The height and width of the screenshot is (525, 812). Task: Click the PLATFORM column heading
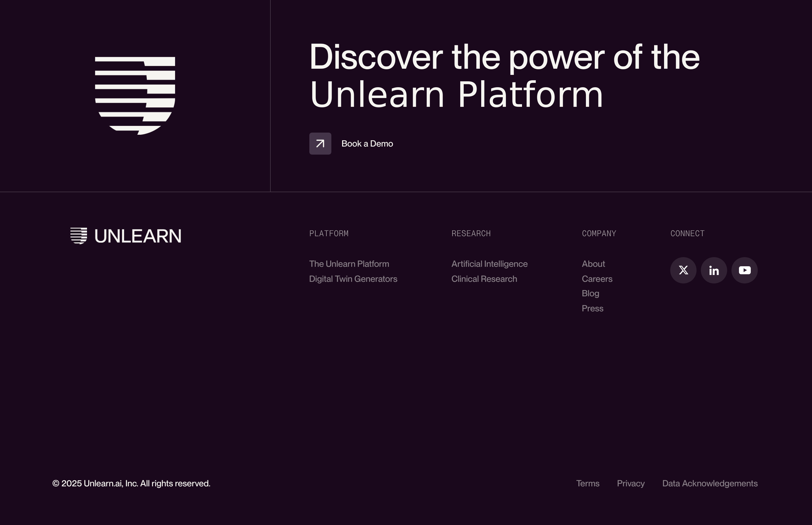[329, 234]
